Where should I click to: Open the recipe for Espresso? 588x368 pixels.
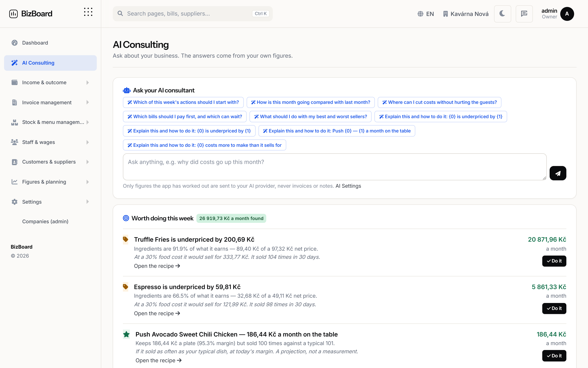pos(157,313)
